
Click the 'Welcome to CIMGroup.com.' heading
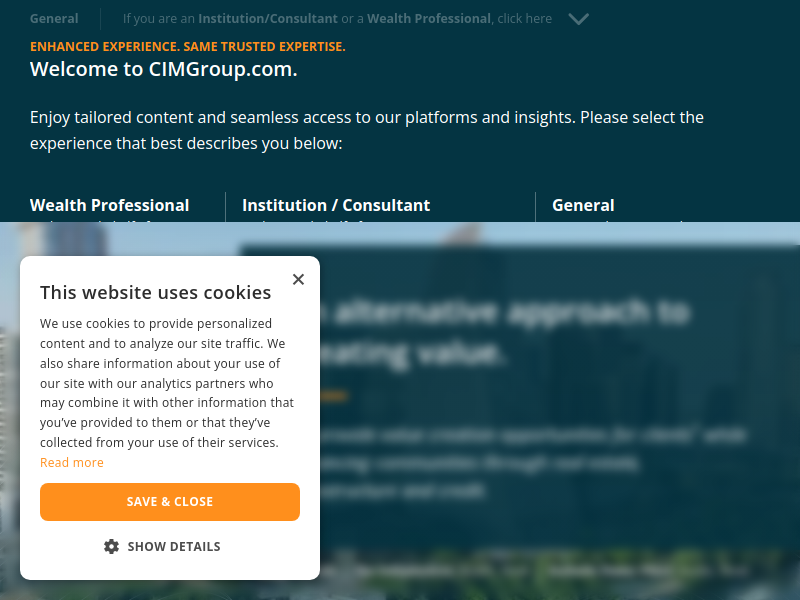coord(164,69)
